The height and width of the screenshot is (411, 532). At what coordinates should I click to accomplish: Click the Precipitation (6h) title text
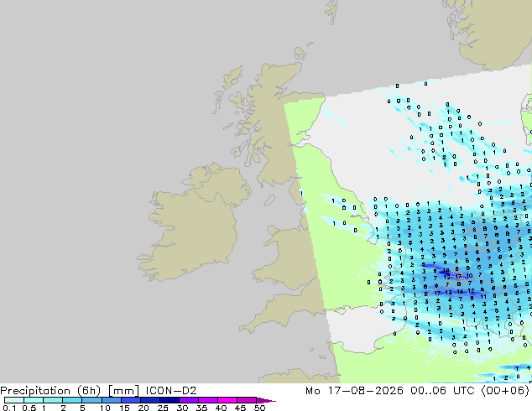[x=50, y=391]
